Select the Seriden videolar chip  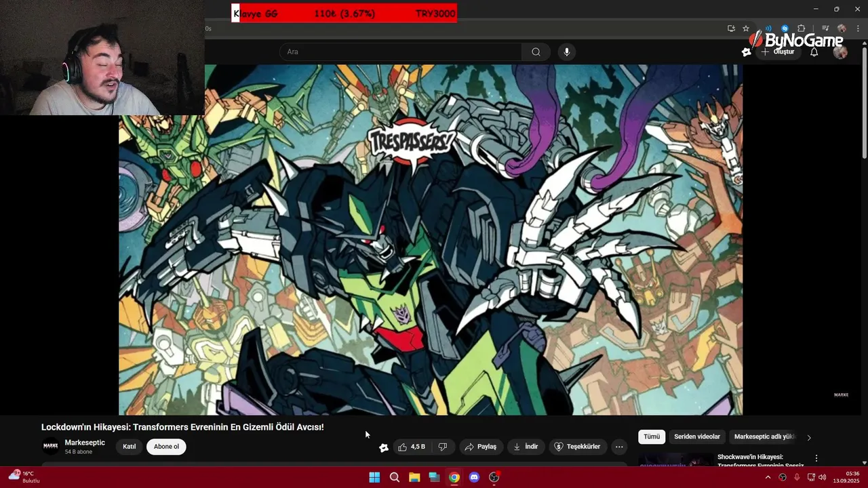click(x=697, y=436)
